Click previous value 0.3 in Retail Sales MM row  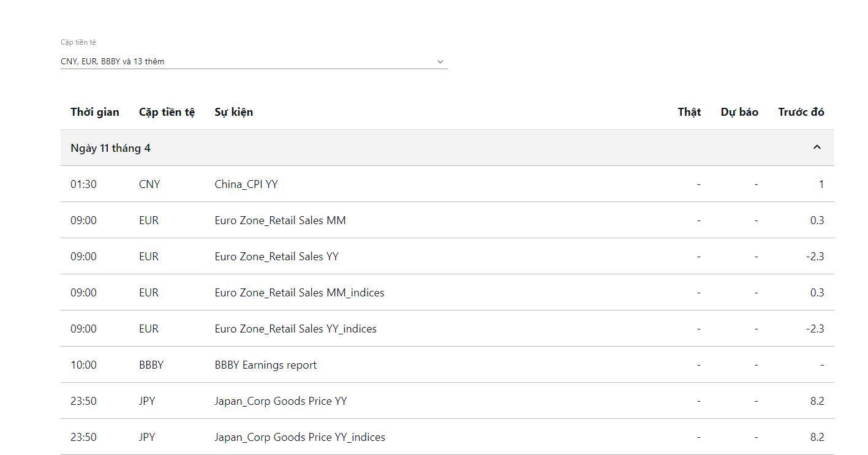(817, 220)
